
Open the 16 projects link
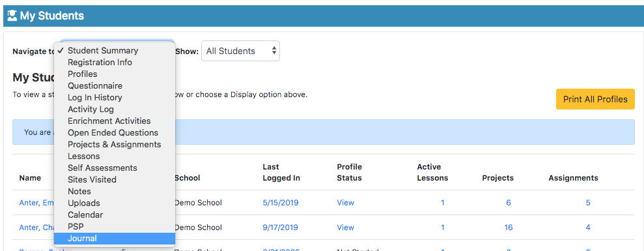coord(509,227)
